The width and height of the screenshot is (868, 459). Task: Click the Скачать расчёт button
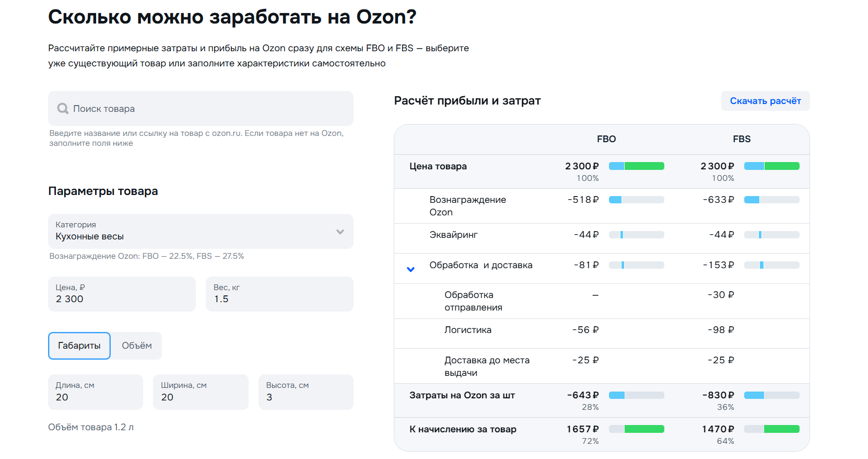click(766, 101)
